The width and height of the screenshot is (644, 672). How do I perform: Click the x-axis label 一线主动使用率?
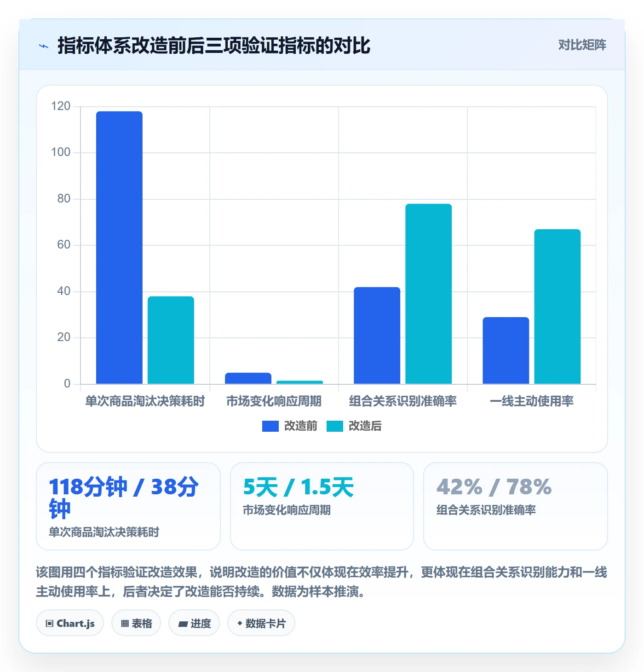click(x=531, y=401)
